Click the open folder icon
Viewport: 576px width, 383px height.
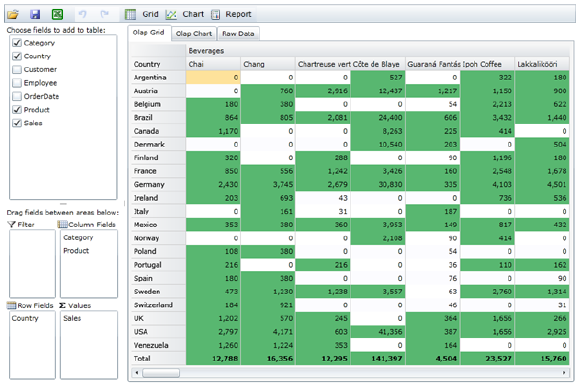pos(13,14)
